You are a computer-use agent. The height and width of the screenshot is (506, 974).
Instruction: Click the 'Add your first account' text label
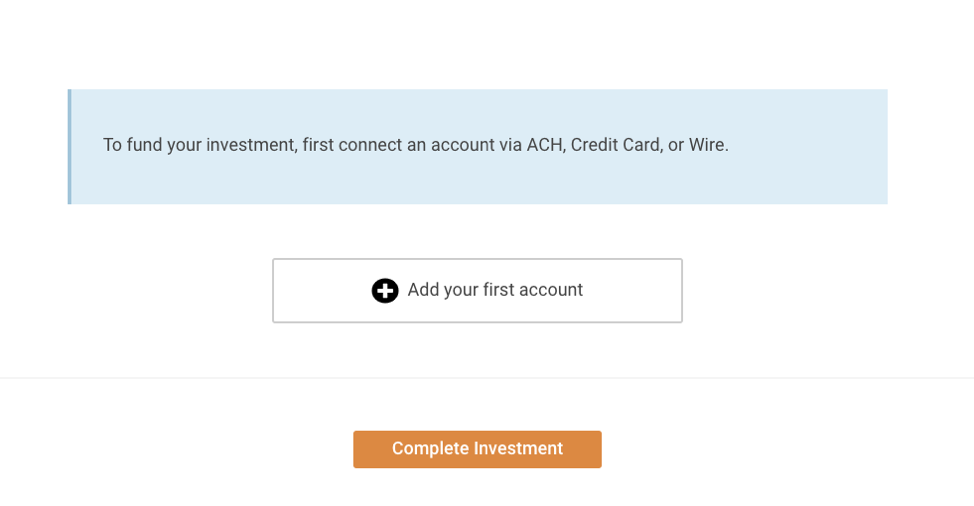[x=495, y=290]
